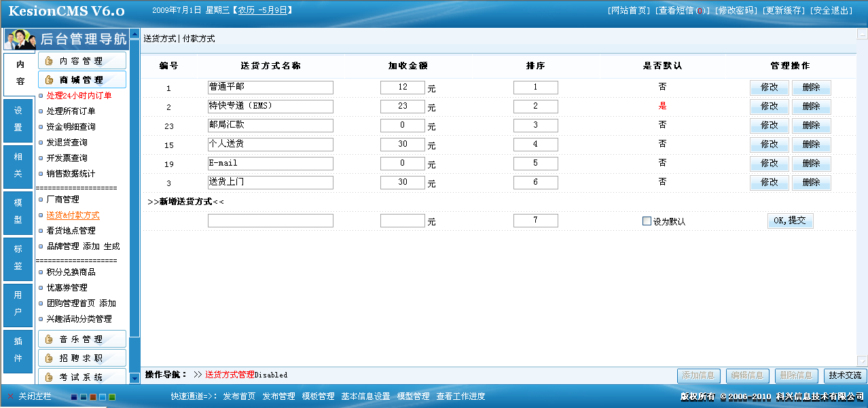Click the empty new delivery name field

270,221
